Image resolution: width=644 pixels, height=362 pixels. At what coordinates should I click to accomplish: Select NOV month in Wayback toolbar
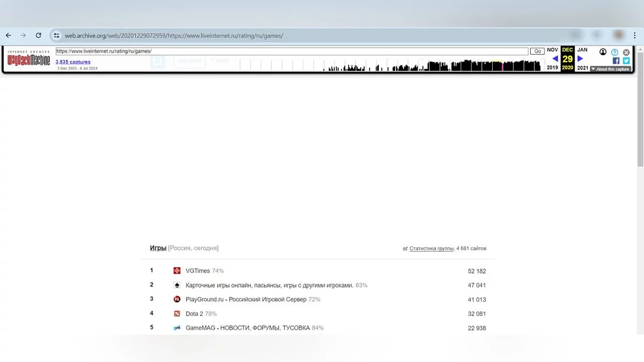point(553,50)
